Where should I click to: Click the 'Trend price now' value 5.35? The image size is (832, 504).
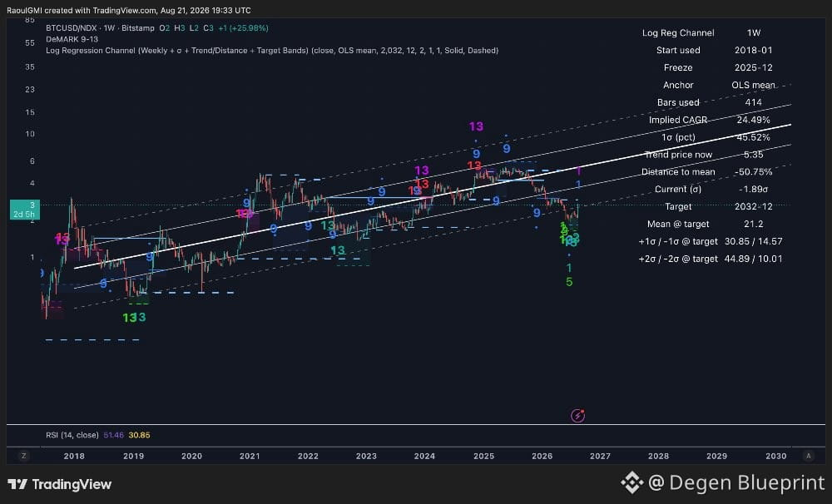coord(754,155)
